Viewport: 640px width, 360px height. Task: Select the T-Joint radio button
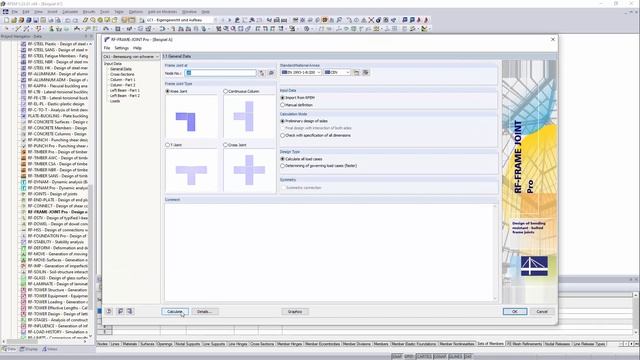[167, 145]
